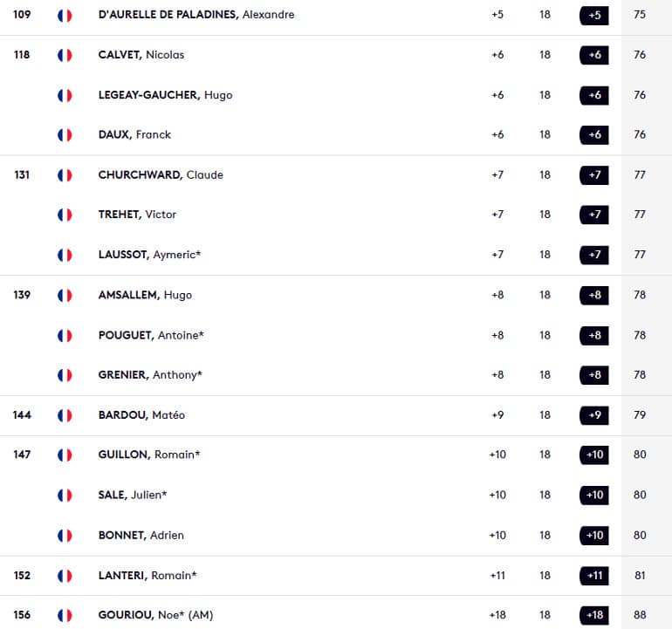Click the French flag beside CALVET, Nicolas

coord(65,55)
